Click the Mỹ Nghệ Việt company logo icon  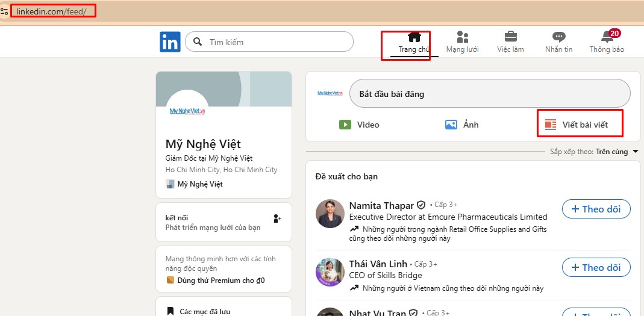[170, 184]
